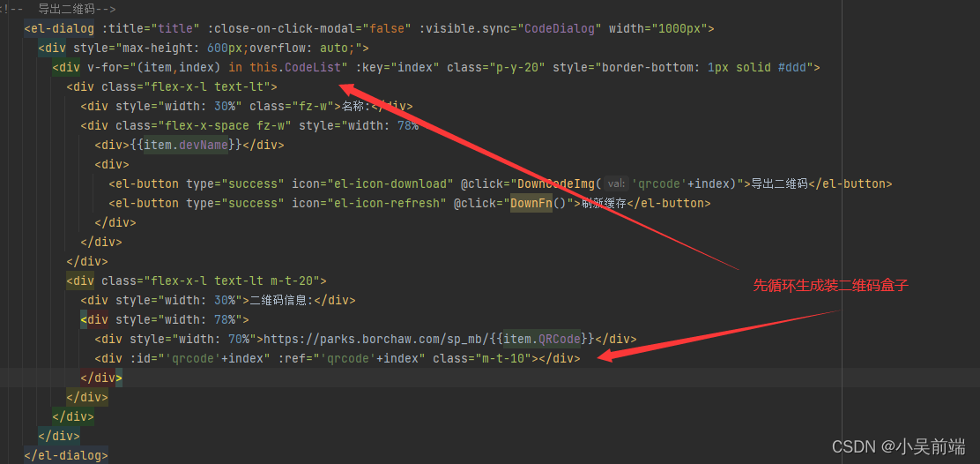
Task: Click the 二维码信息: label text
Action: click(281, 300)
